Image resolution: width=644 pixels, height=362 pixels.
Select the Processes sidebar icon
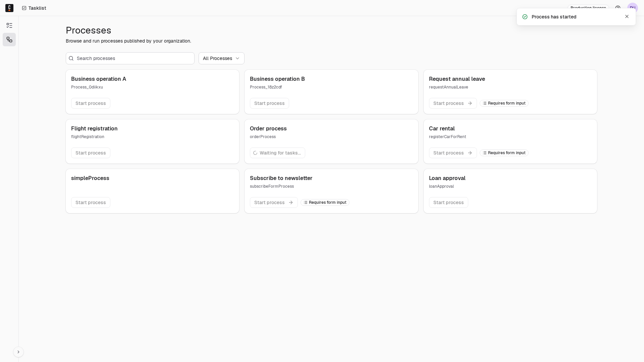tap(9, 40)
